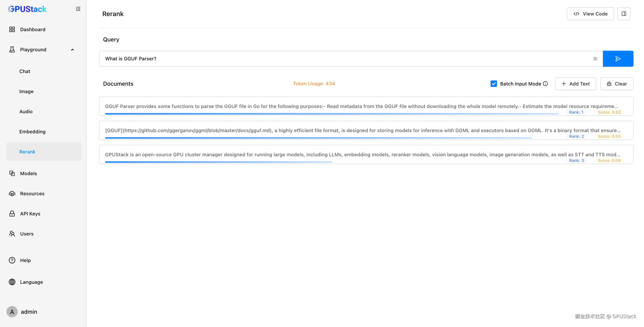The width and height of the screenshot is (644, 327).
Task: Click the View Code button
Action: coord(590,14)
